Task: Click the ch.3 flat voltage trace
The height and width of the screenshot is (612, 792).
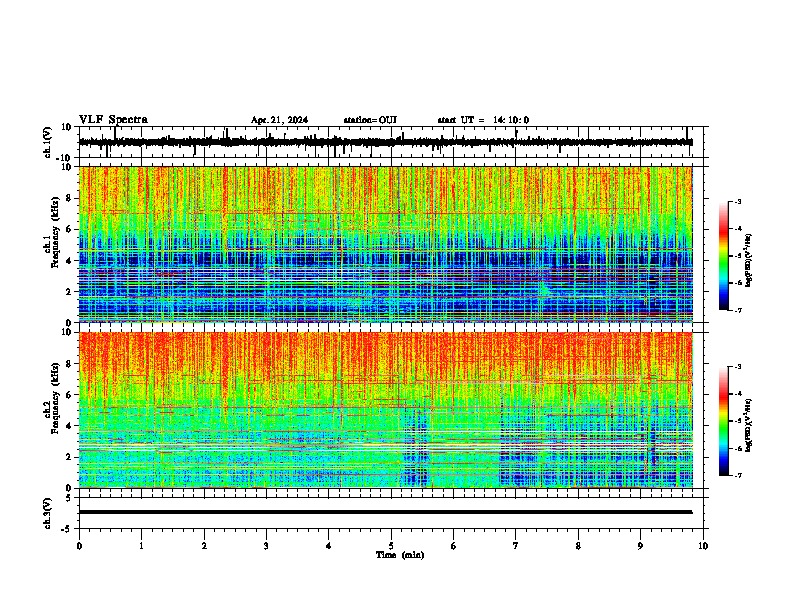Action: tap(385, 512)
